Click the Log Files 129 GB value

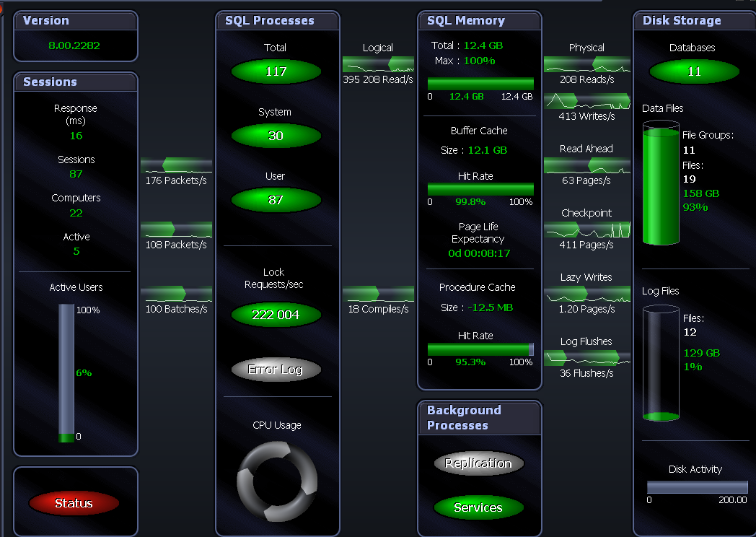(701, 353)
